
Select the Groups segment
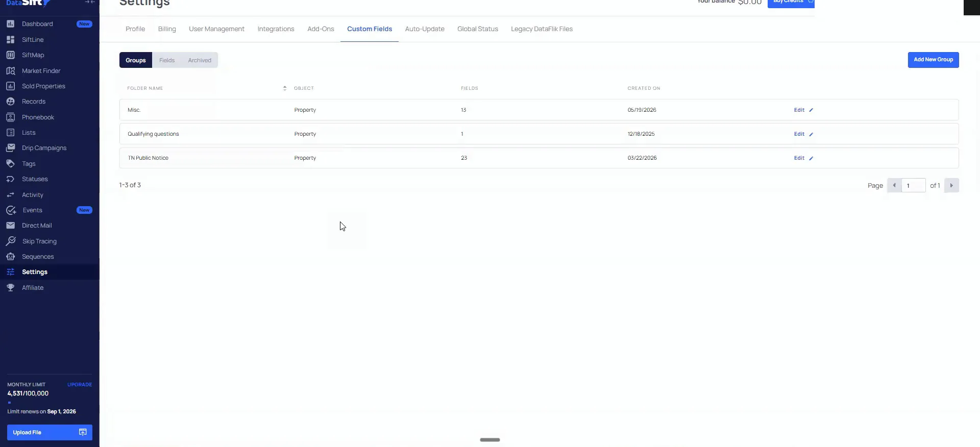coord(136,60)
